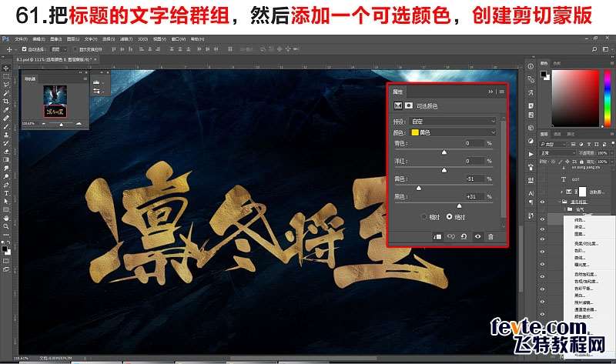Select the Move tool in the toolbox
The width and height of the screenshot is (616, 364).
pyautogui.click(x=6, y=68)
